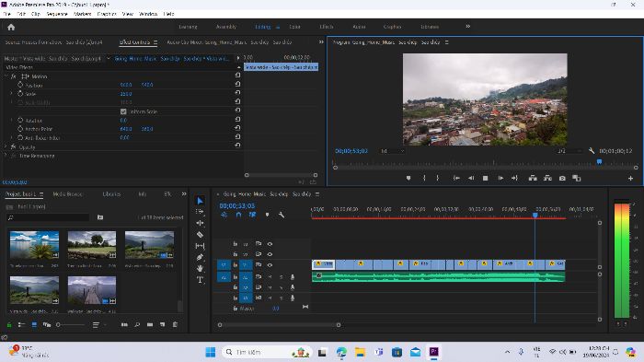Expand the Opacity effect
This screenshot has height=362, width=644.
(x=6, y=146)
